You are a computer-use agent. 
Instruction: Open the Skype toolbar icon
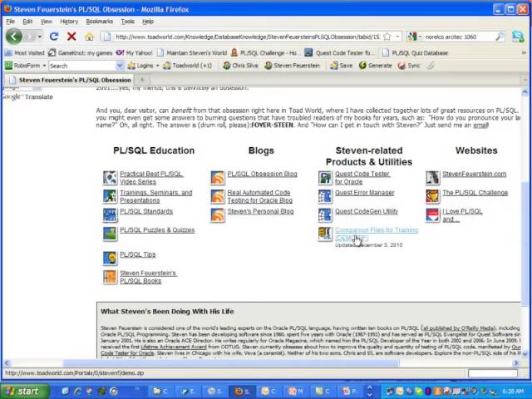coord(518,37)
